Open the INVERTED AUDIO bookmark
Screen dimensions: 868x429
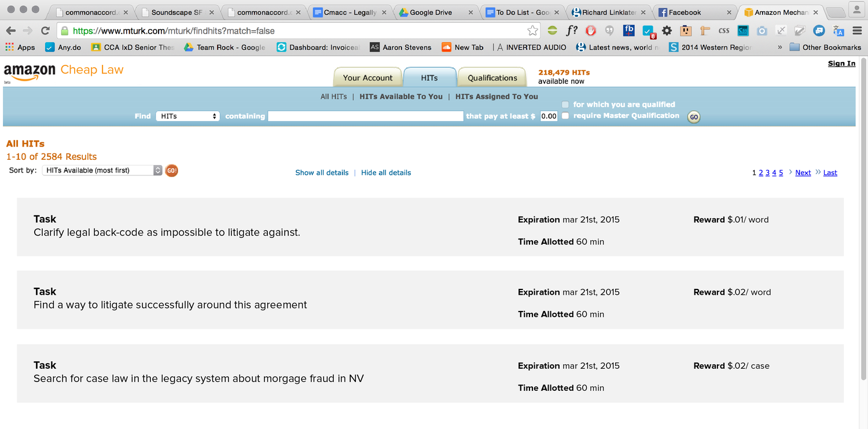[532, 47]
